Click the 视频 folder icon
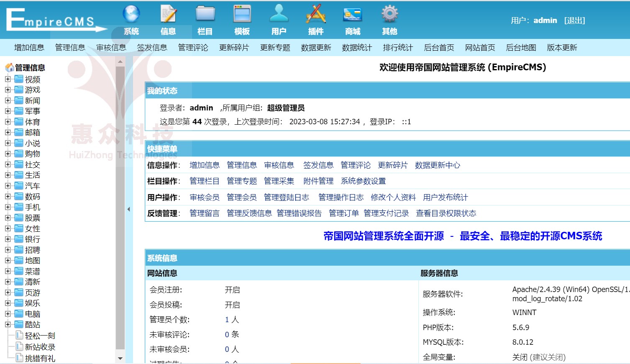630x364 pixels. (x=19, y=79)
